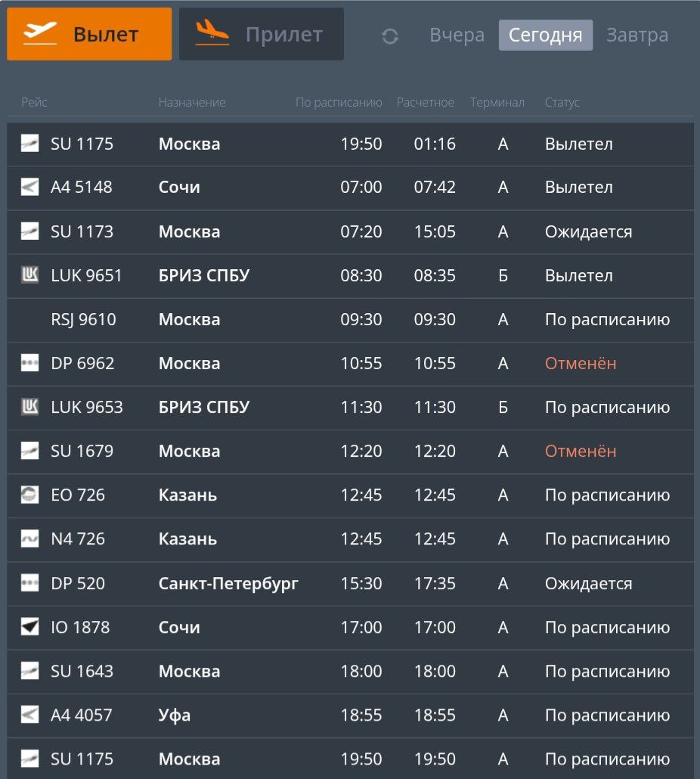Click the Aeroflot logo for SU 1173

click(x=29, y=231)
